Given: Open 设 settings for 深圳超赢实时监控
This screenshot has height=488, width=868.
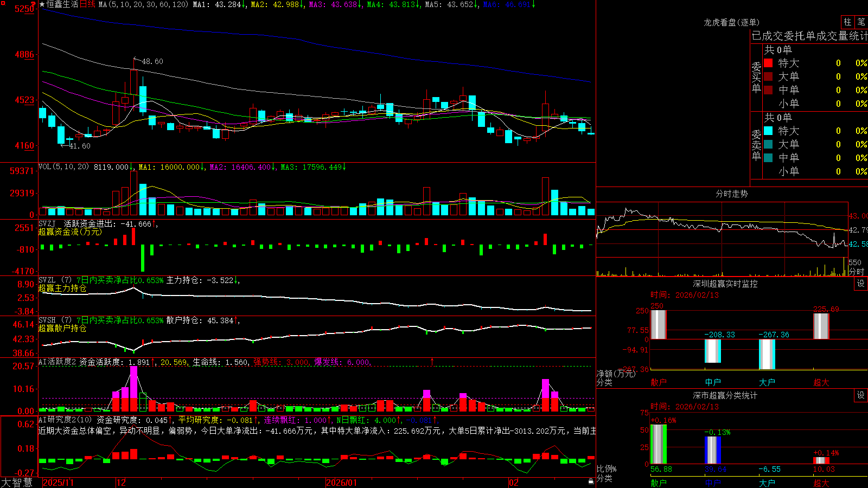Looking at the screenshot, I should (861, 284).
